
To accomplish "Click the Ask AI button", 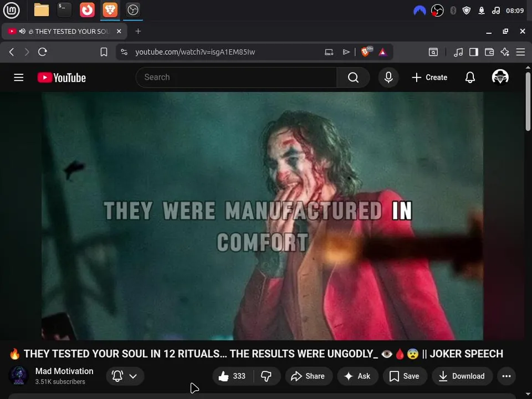I will (357, 376).
